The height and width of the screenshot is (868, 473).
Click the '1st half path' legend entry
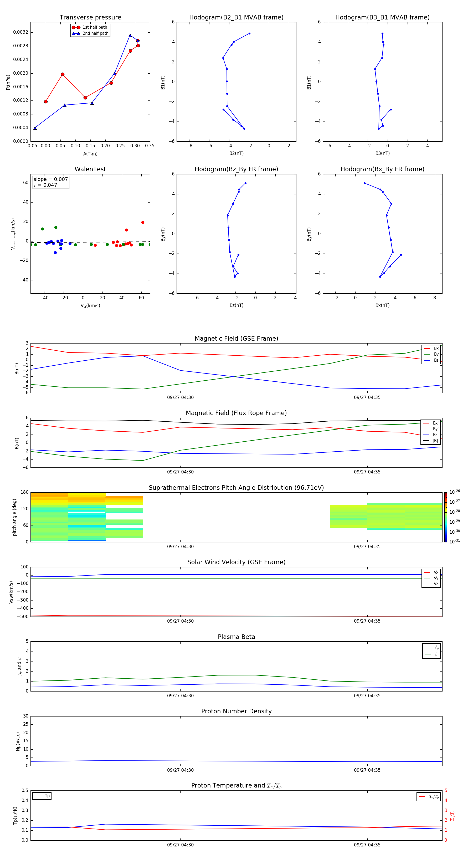click(x=90, y=27)
